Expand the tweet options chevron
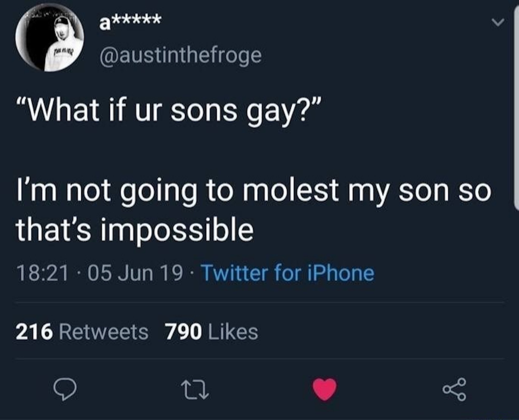The image size is (519, 420). [498, 23]
